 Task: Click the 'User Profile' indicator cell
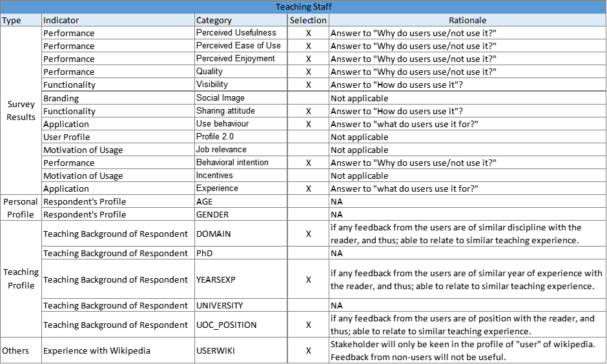coord(118,137)
